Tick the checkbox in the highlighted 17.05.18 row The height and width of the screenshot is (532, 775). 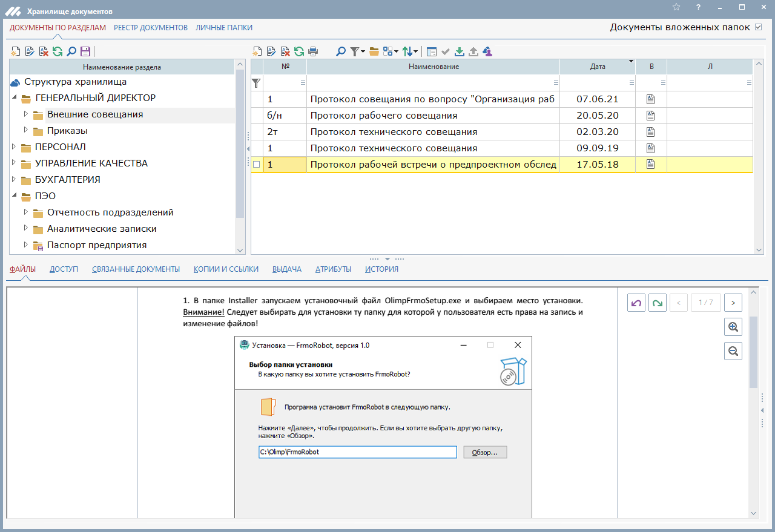257,165
